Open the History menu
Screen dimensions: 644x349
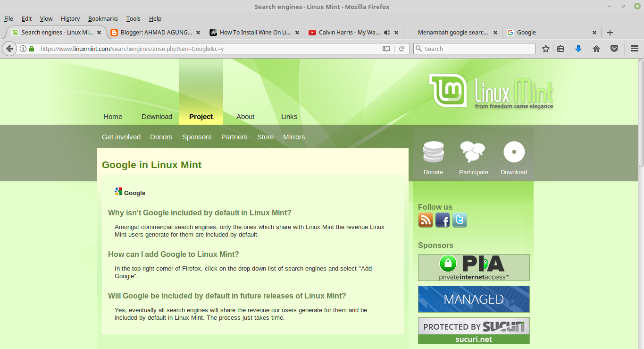coord(70,18)
